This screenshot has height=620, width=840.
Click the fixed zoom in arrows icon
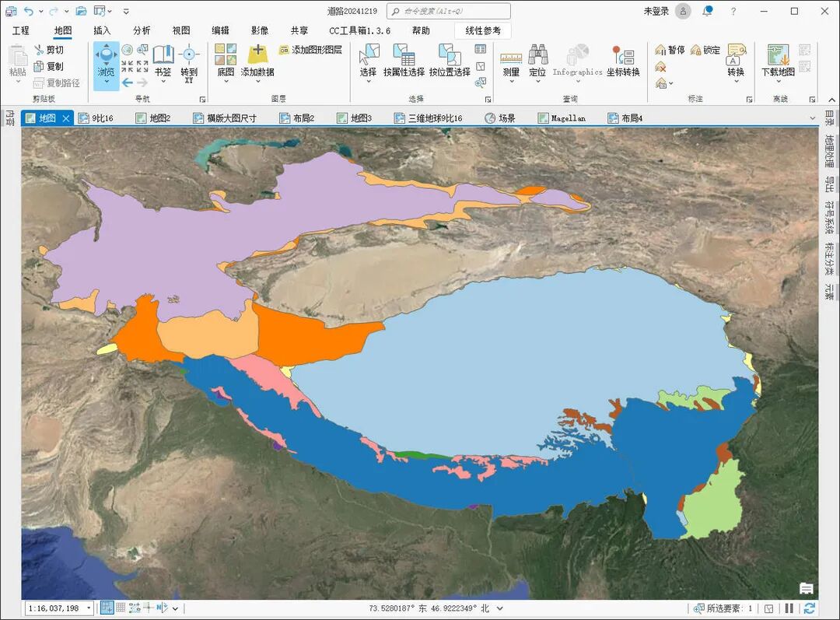(x=127, y=66)
